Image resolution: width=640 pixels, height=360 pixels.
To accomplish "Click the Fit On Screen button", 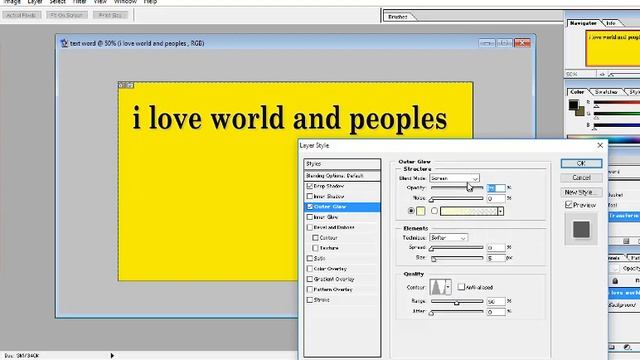I will tap(67, 15).
